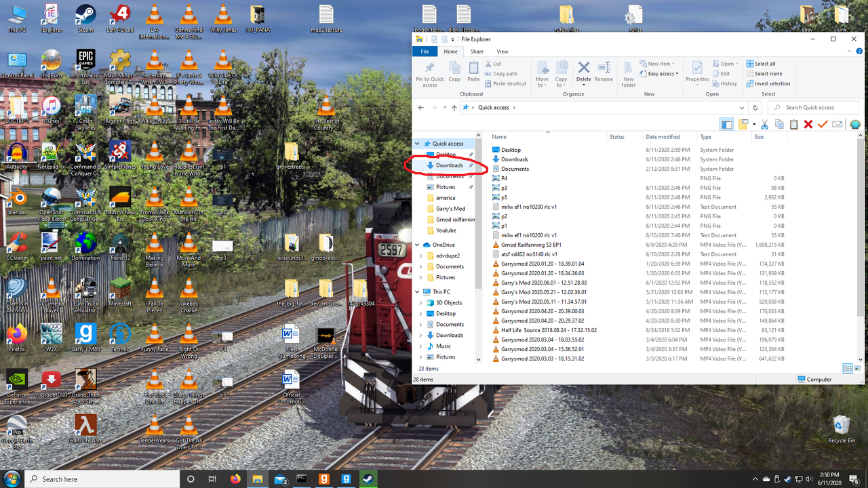Switch to the View ribbon tab

coord(502,51)
